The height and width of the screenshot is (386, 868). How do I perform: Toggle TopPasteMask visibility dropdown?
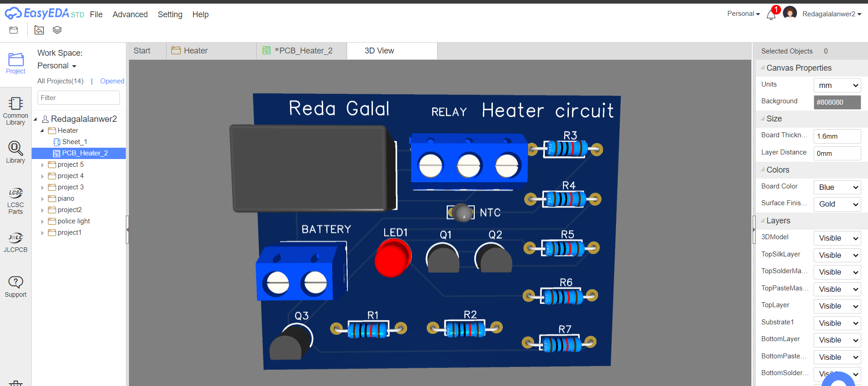click(837, 289)
